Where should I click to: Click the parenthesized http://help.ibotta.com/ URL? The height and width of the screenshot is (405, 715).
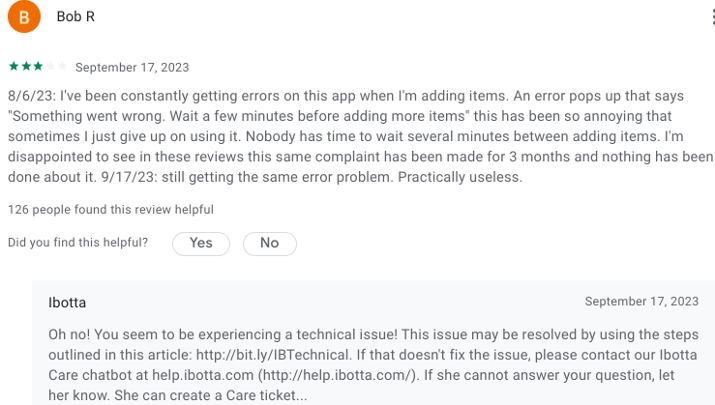tap(337, 375)
